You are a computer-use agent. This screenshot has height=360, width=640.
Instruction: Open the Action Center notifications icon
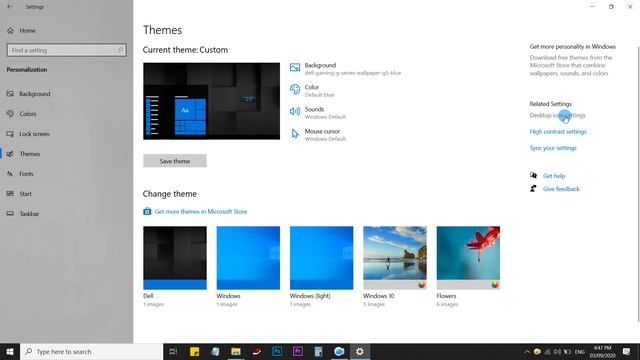(627, 351)
